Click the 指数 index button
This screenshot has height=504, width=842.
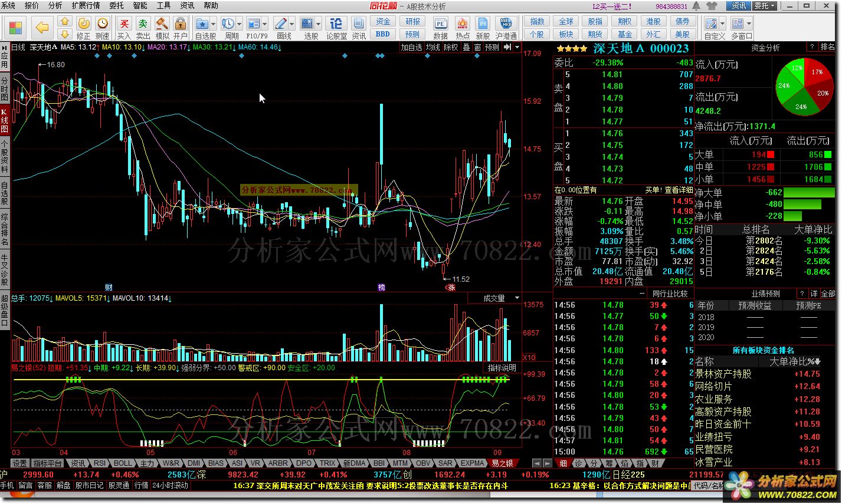point(537,22)
